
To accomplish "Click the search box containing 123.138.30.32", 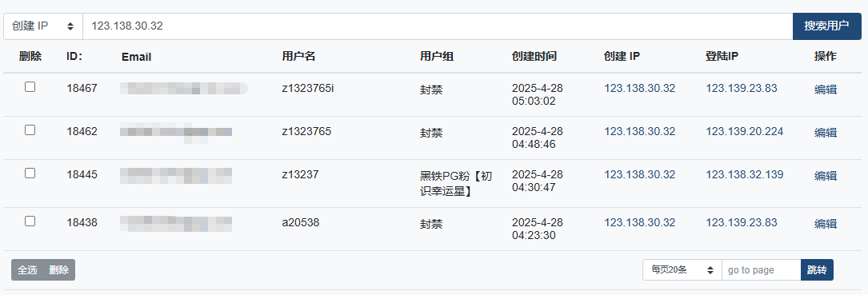I will coord(438,26).
